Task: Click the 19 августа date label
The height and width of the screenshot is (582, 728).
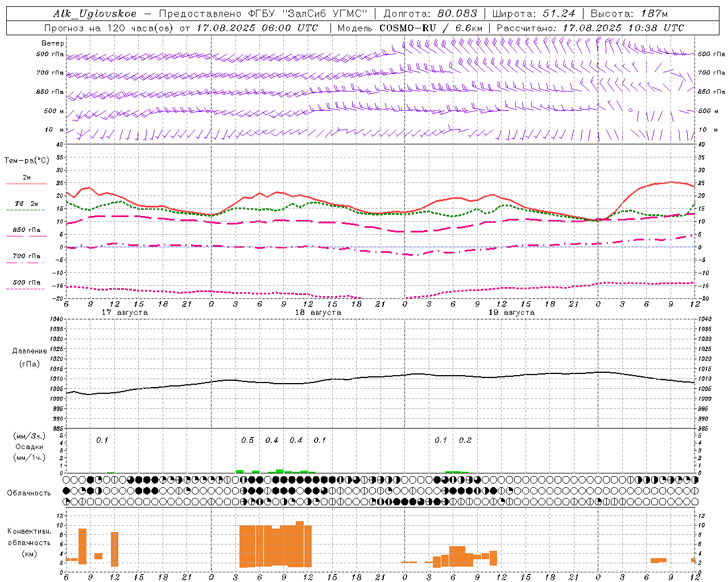Action: [511, 313]
